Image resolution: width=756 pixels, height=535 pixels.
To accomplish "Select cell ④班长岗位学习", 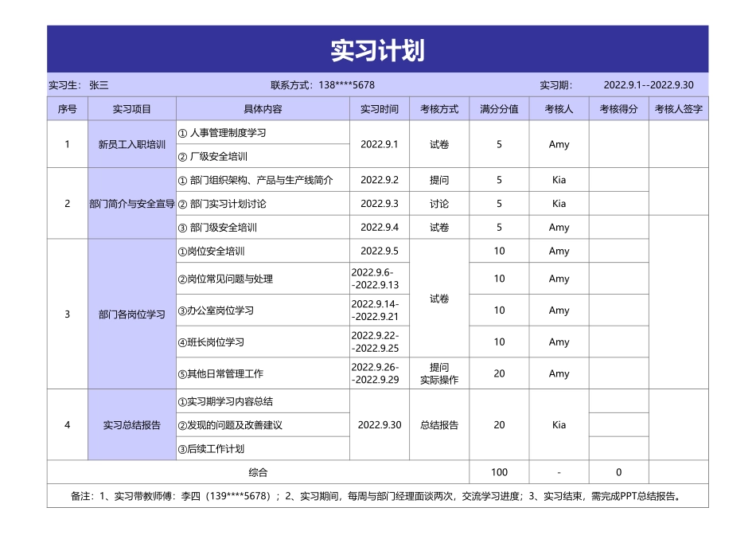I will [x=263, y=342].
